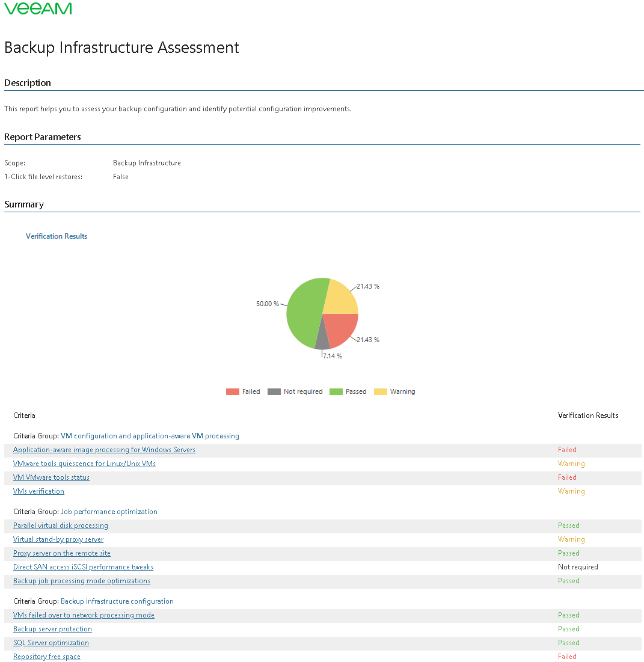
Task: Click the Verification Results column header
Action: 588,415
